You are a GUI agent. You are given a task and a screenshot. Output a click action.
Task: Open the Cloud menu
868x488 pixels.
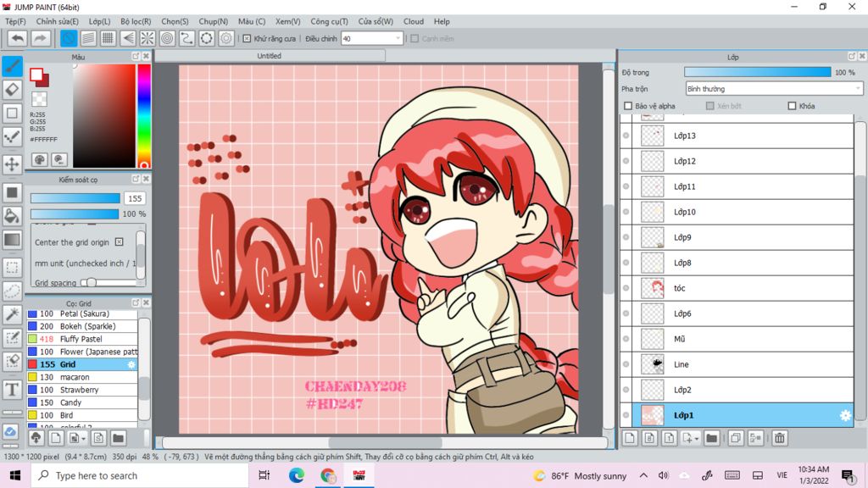coord(414,21)
